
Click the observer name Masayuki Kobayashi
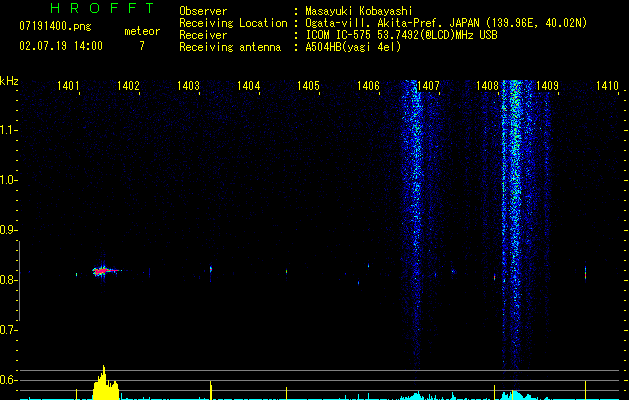tap(359, 11)
